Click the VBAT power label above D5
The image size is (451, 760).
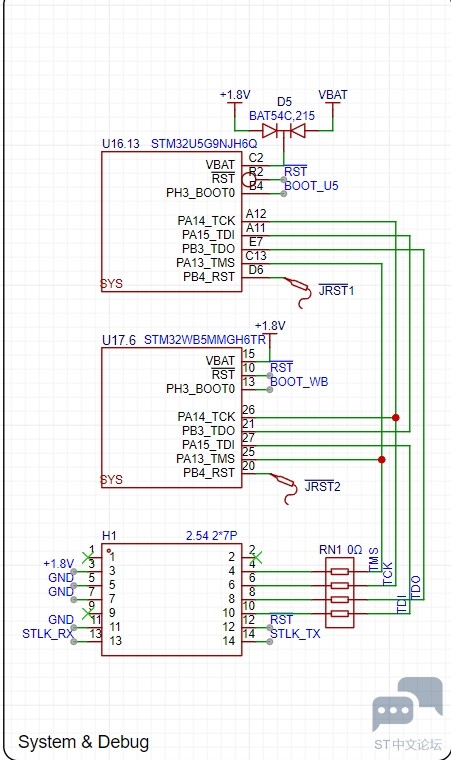click(x=333, y=95)
